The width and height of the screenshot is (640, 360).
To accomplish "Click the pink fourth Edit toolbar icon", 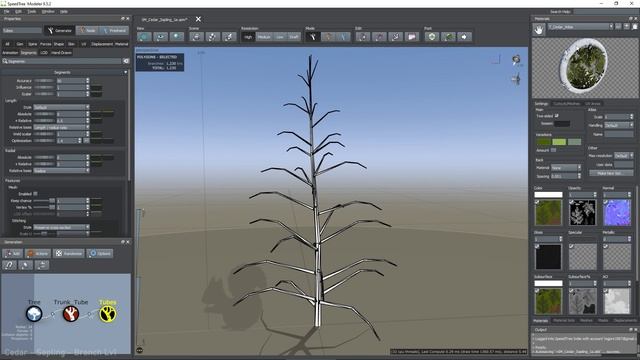I will coord(412,37).
